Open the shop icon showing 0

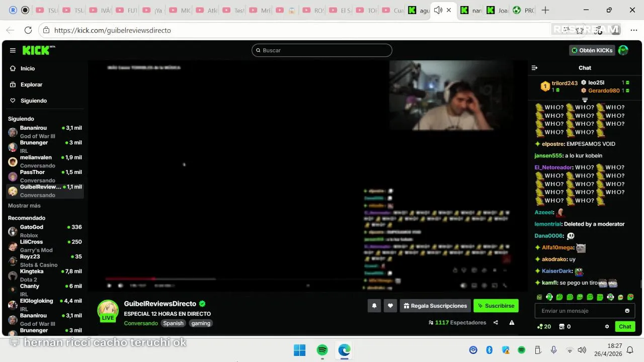click(565, 326)
